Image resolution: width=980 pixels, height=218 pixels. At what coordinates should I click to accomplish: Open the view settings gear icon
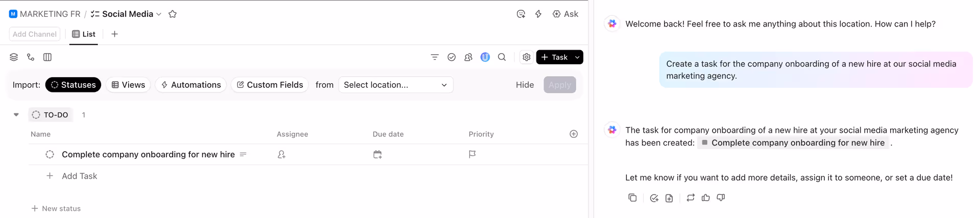point(526,57)
